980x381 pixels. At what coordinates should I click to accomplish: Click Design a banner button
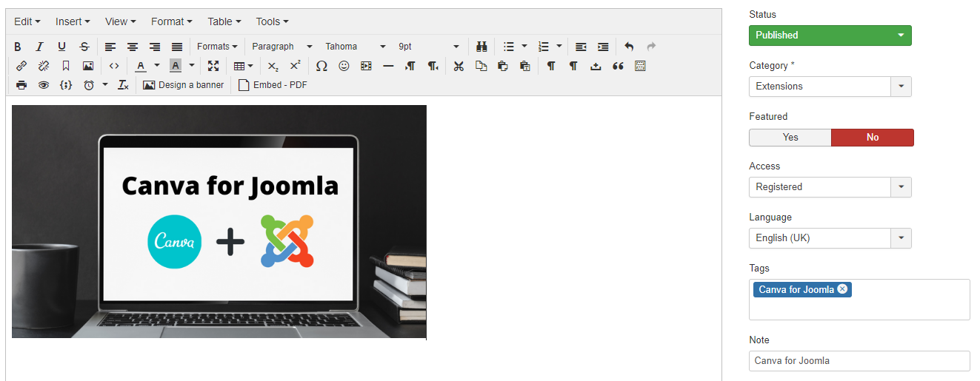pyautogui.click(x=183, y=85)
